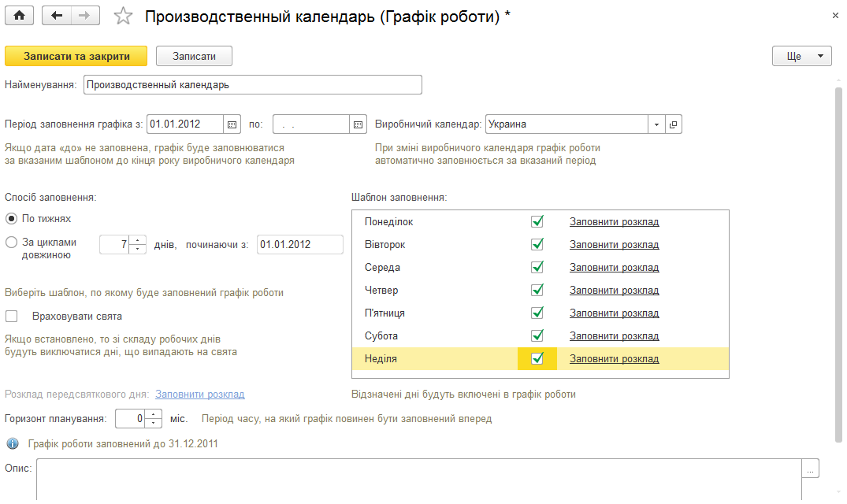Viewport: 847px width, 504px height.
Task: Open the Ще menu
Action: tap(801, 56)
